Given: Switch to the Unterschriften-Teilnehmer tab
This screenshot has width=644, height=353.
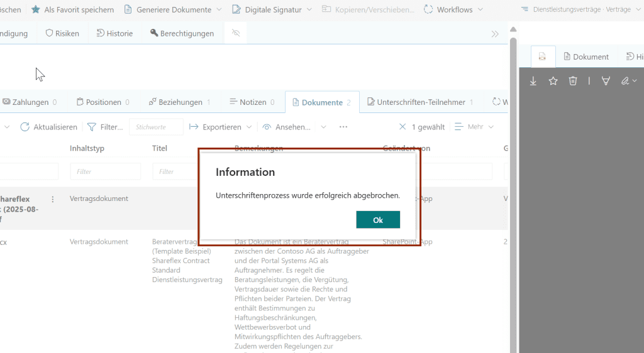Looking at the screenshot, I should click(x=421, y=102).
